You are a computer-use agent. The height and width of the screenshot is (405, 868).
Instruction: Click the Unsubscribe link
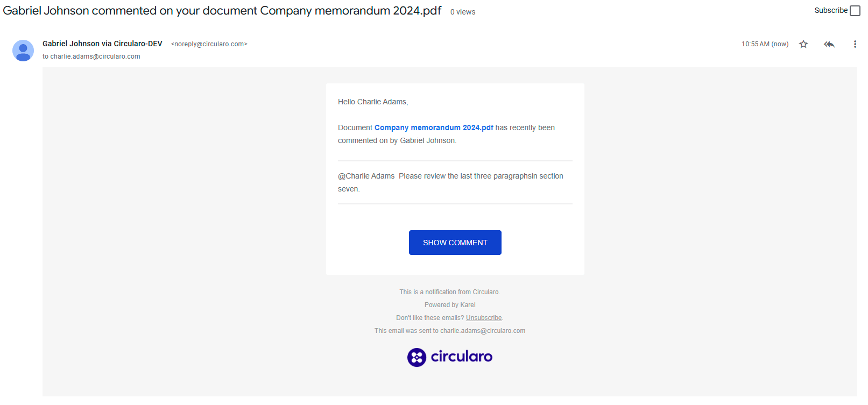[484, 318]
